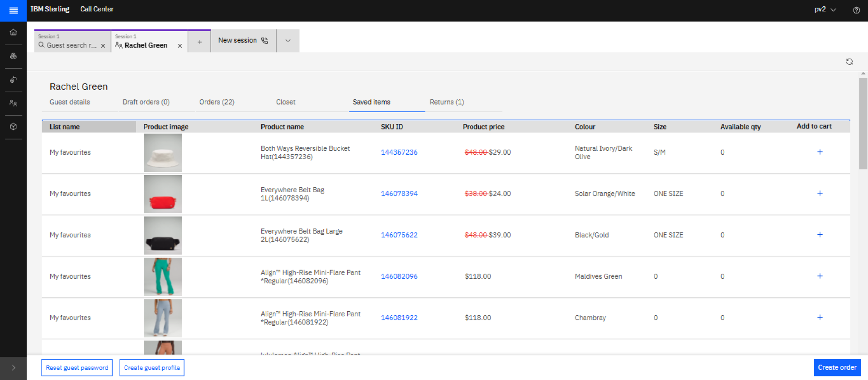868x380 pixels.
Task: Add Everywhere Belt Bag Large to cart
Action: 819,235
